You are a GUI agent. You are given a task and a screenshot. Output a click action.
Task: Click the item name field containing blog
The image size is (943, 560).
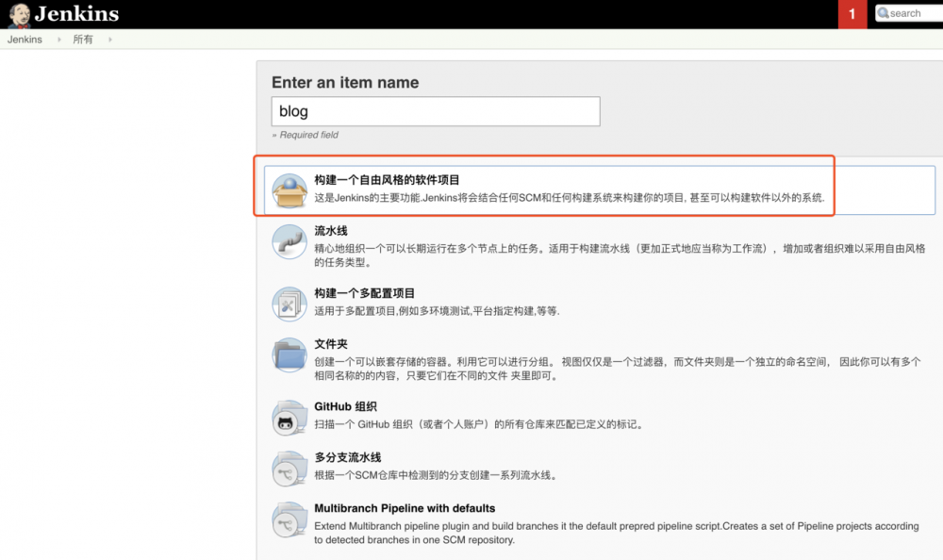click(434, 111)
